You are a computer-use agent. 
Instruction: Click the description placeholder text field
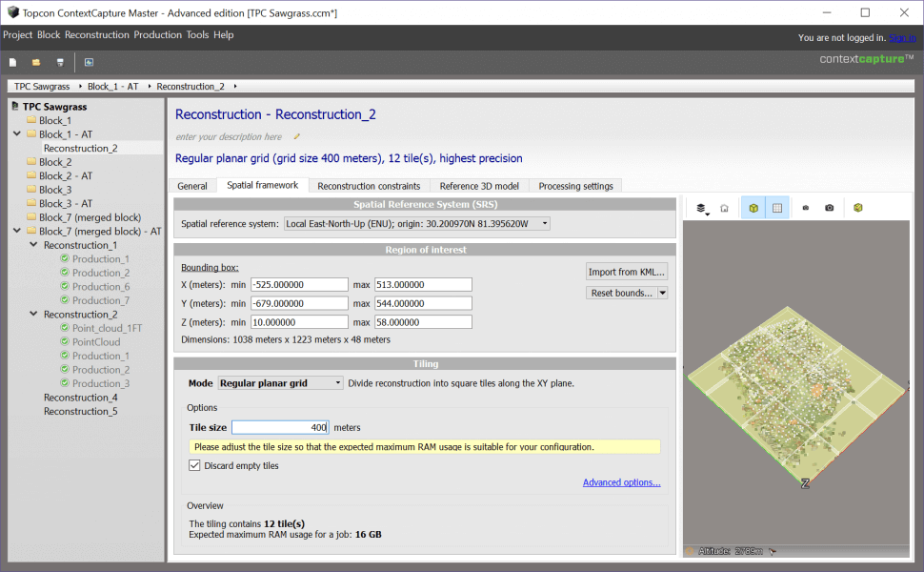[229, 137]
